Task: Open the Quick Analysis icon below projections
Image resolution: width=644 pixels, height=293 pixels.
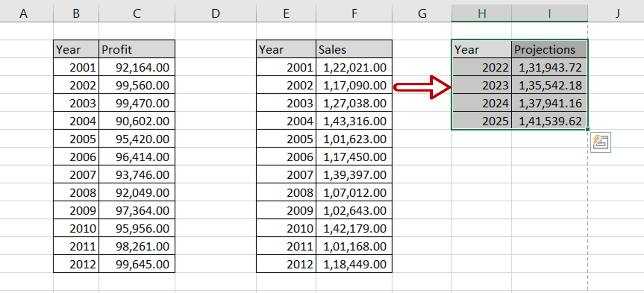Action: [601, 142]
